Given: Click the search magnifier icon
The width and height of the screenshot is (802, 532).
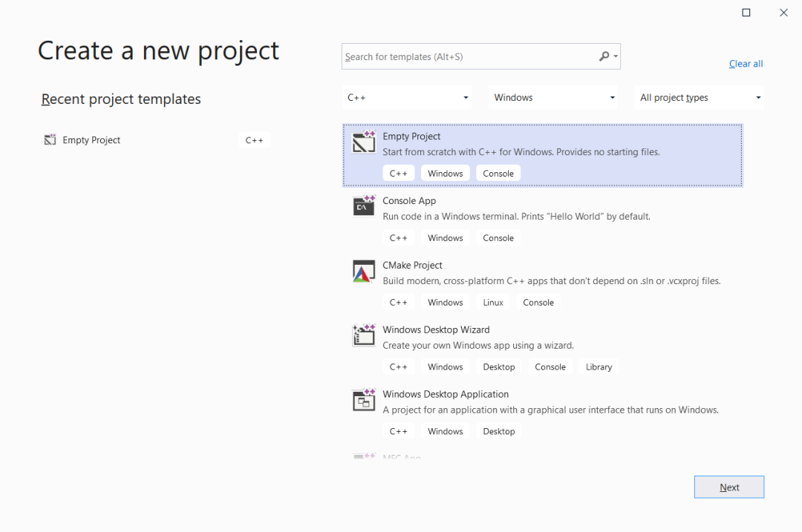Looking at the screenshot, I should point(604,56).
